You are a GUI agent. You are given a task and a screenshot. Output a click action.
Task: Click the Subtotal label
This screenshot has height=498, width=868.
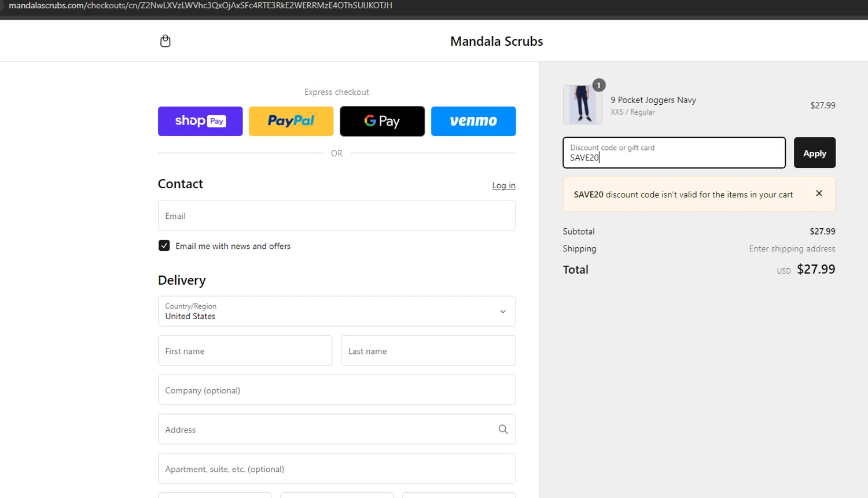(x=579, y=231)
